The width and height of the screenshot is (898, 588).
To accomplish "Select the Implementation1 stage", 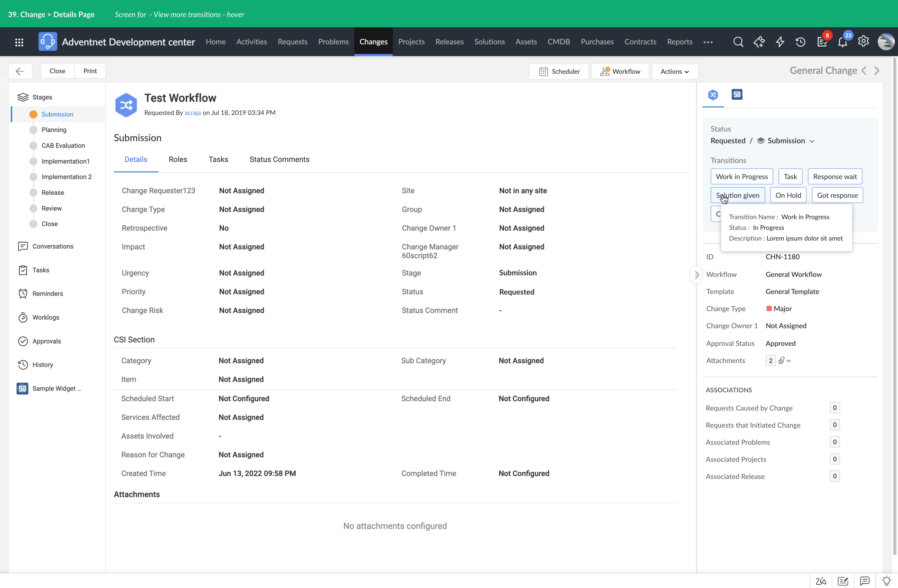I will [x=66, y=162].
